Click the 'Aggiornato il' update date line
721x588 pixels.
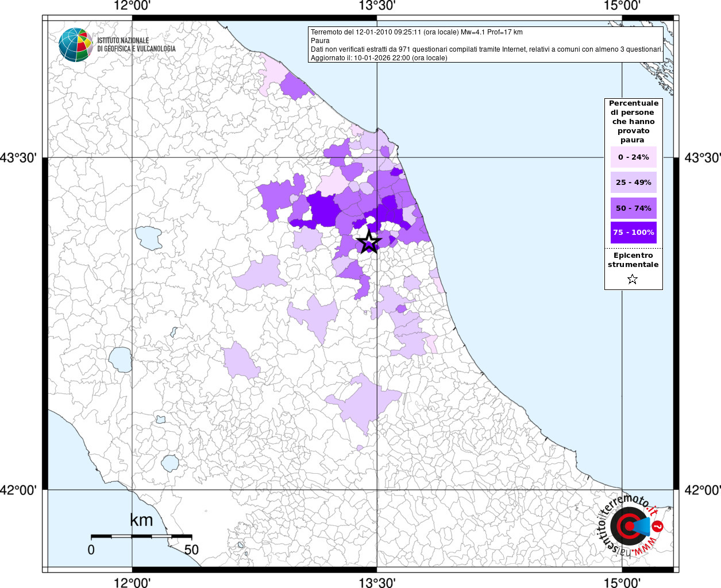379,58
